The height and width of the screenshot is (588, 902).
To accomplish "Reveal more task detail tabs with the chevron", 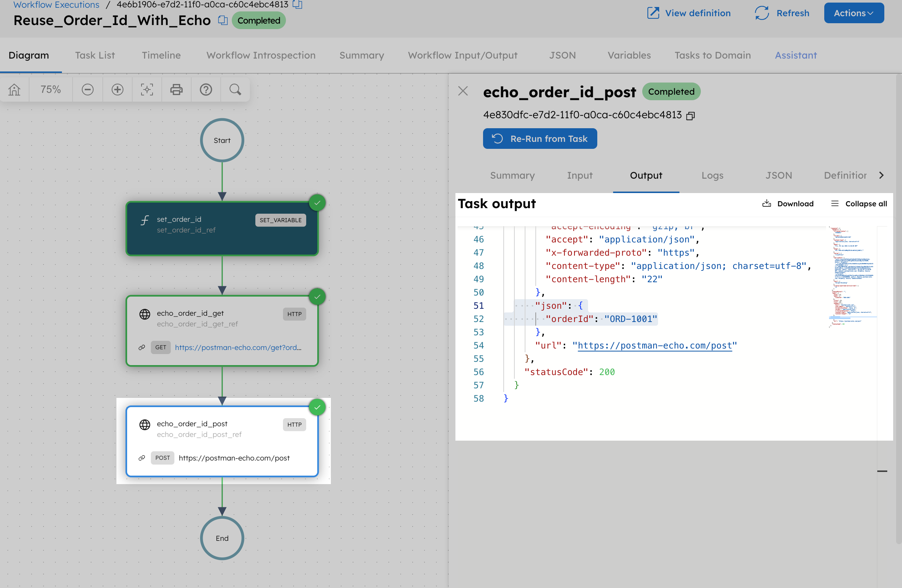I will pos(882,175).
